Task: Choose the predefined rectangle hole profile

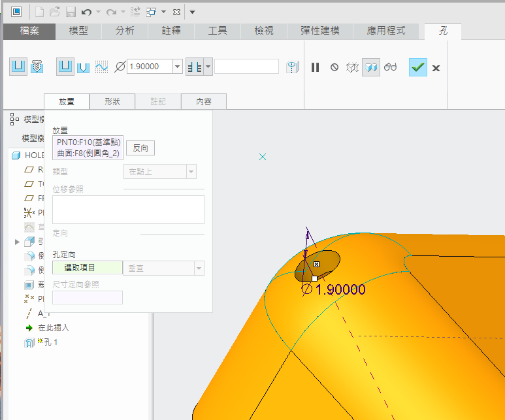Action: click(x=65, y=67)
